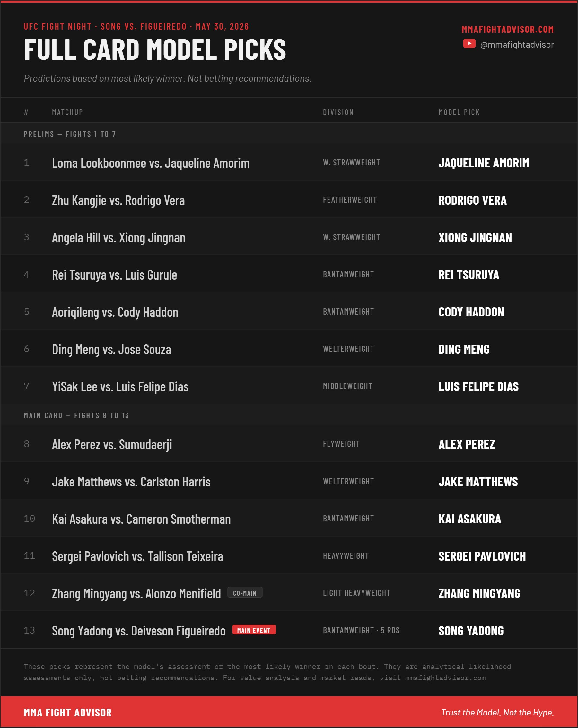Click the model pick SERGEI PAVLOVICH
The width and height of the screenshot is (578, 728).
[x=482, y=556]
